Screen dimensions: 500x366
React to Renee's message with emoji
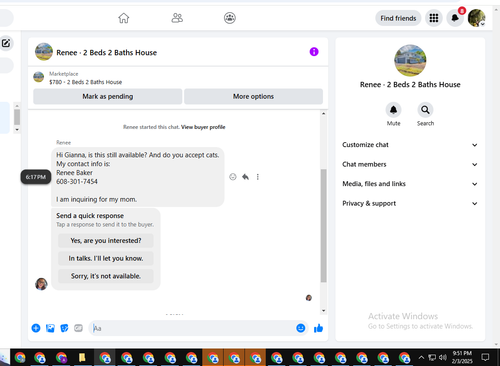233,177
